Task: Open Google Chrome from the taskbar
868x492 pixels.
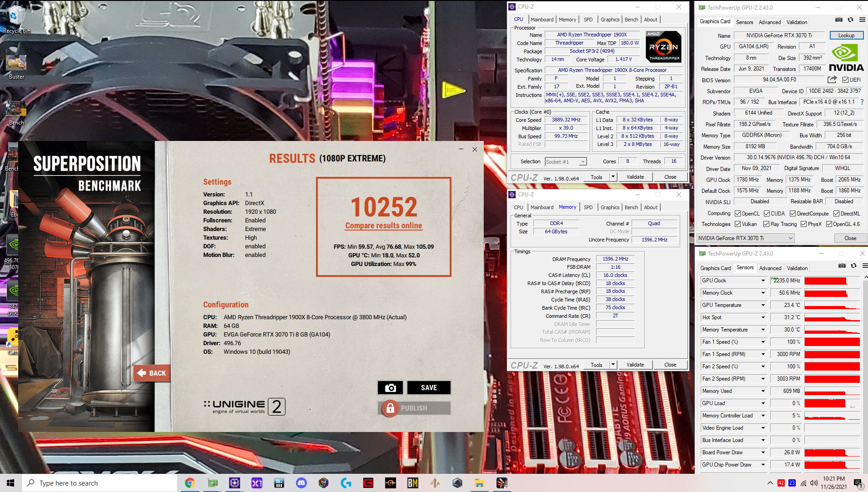Action: point(190,483)
